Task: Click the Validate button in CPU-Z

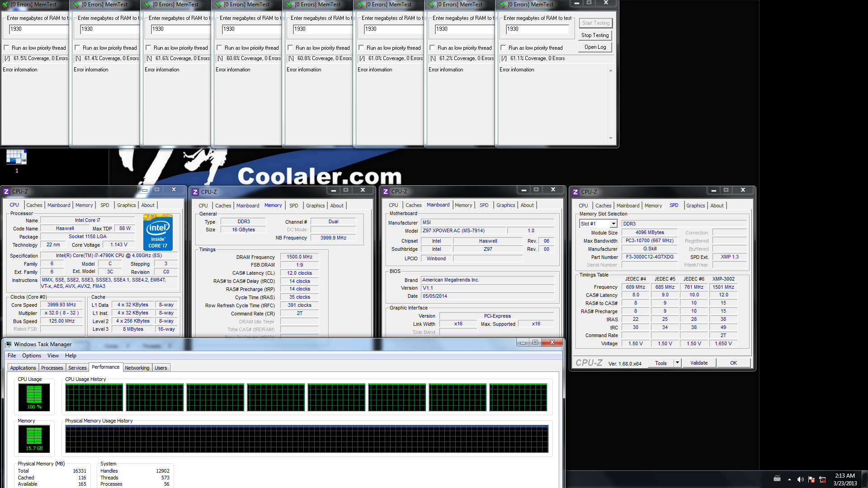Action: click(x=699, y=363)
